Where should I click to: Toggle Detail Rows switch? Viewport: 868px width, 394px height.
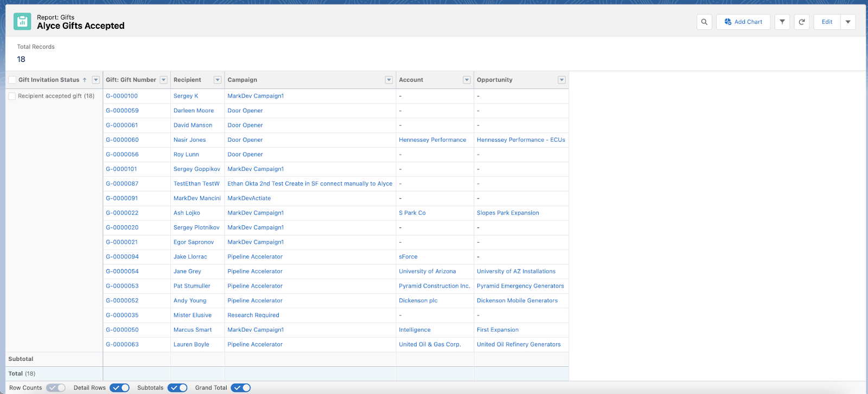120,387
